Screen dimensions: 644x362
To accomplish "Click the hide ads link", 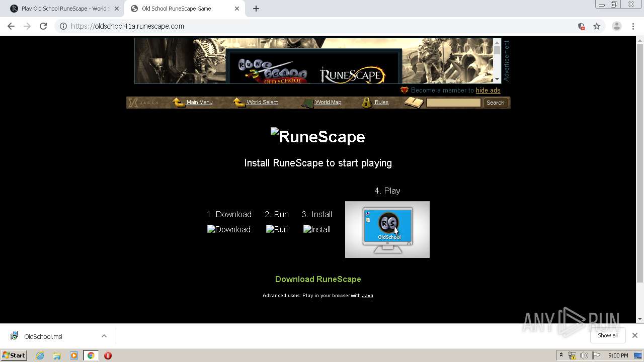I will tap(488, 90).
